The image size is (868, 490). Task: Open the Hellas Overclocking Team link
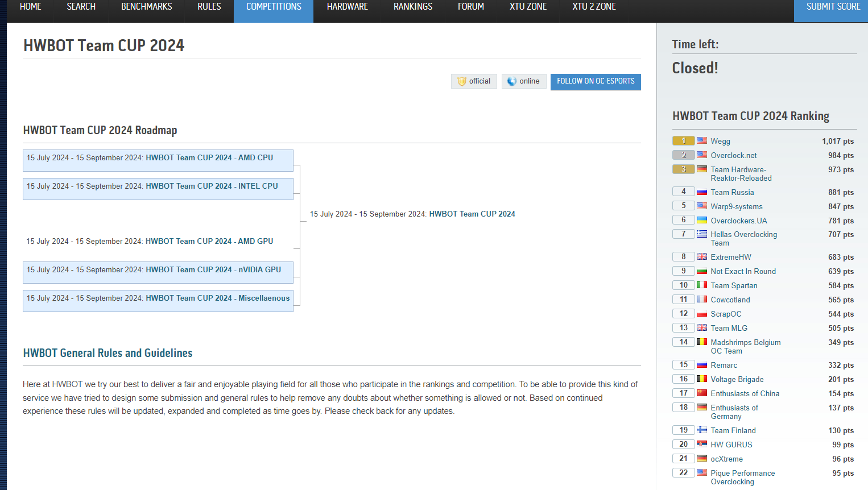point(744,239)
